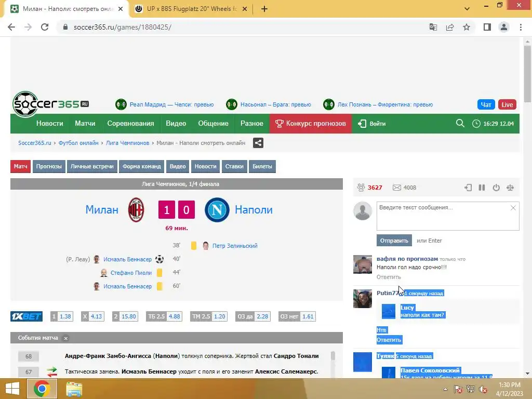Open chat rules scales icon

click(x=510, y=187)
